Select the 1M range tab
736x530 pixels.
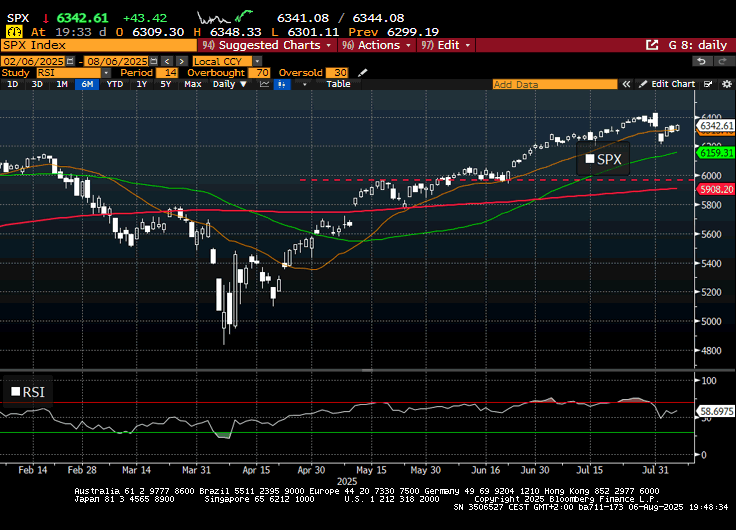point(62,84)
